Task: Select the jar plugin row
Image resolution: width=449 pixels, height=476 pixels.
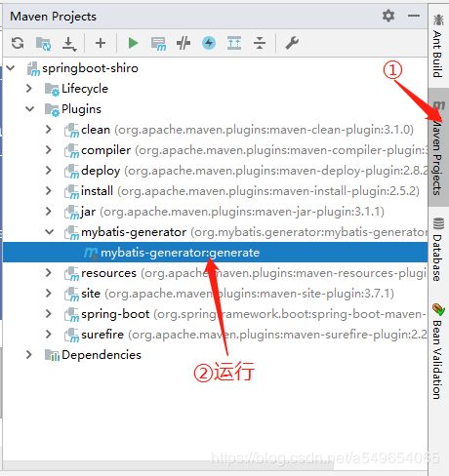Action: (216, 212)
